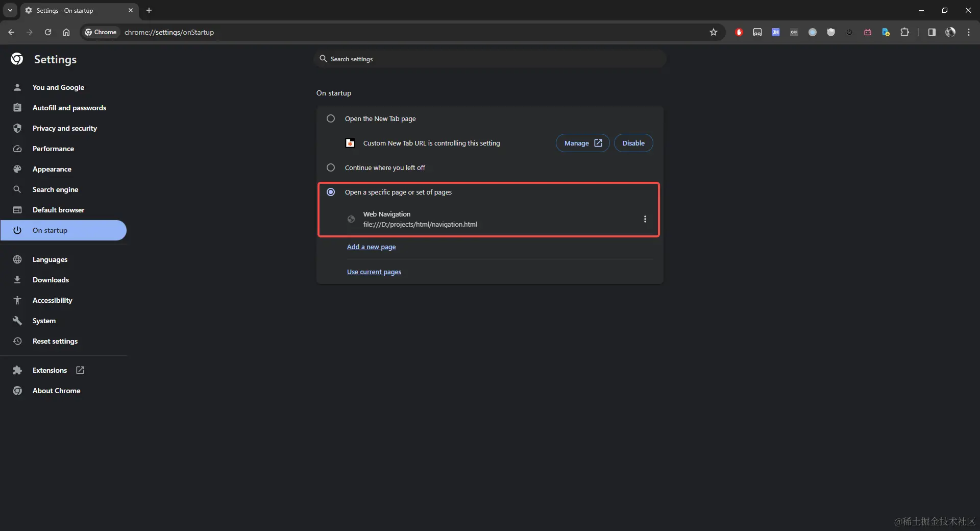Toggle the browser side panel
The height and width of the screenshot is (531, 980).
pyautogui.click(x=932, y=32)
